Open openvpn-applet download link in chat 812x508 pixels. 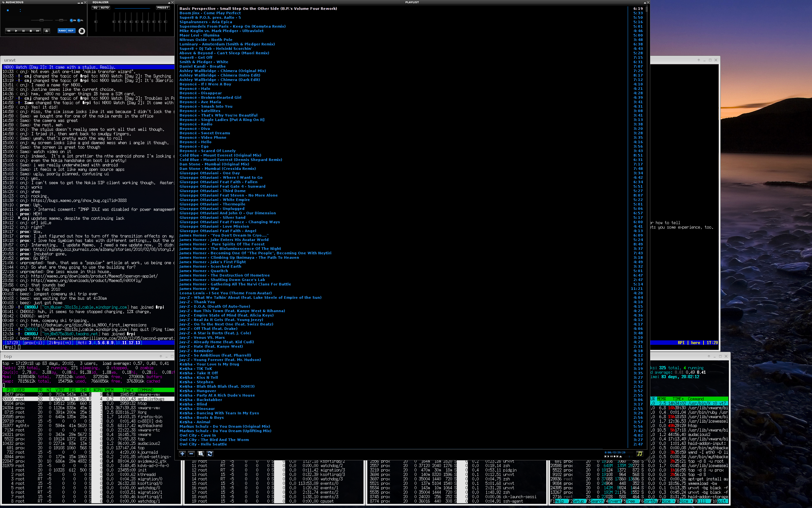point(94,276)
